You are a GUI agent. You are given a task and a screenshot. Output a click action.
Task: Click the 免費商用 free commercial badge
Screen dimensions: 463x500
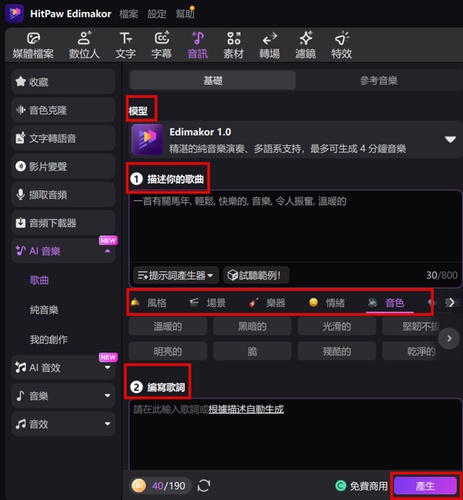[361, 486]
